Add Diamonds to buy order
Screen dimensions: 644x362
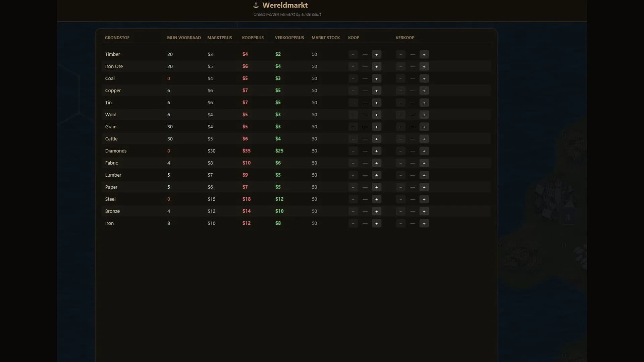[376, 151]
